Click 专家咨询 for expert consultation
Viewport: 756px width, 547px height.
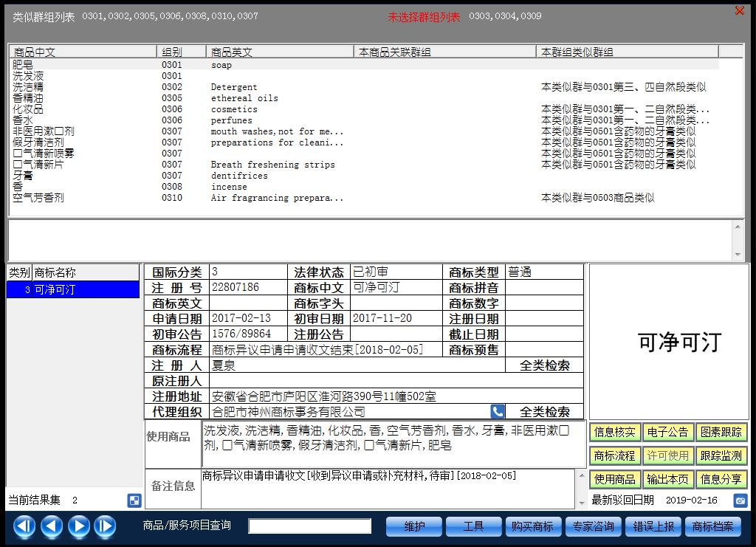click(x=594, y=526)
